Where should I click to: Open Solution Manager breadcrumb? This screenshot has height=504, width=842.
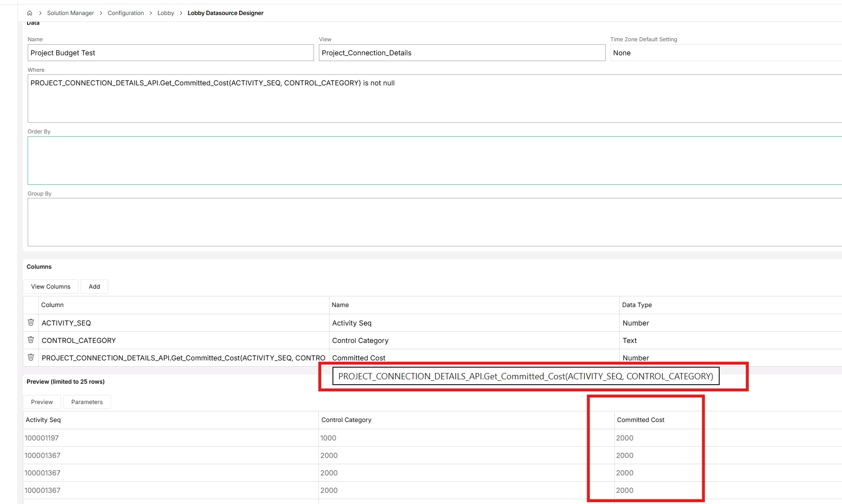pyautogui.click(x=70, y=13)
